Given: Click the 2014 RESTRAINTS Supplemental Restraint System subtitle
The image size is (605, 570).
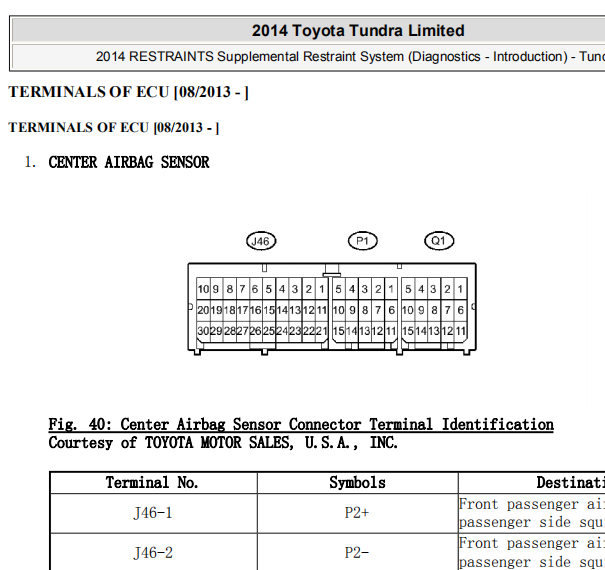Looking at the screenshot, I should [350, 57].
